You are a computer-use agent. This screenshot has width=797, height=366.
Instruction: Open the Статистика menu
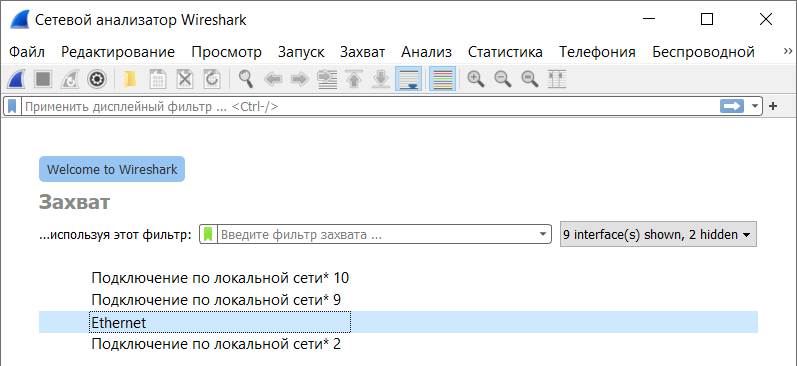point(505,52)
